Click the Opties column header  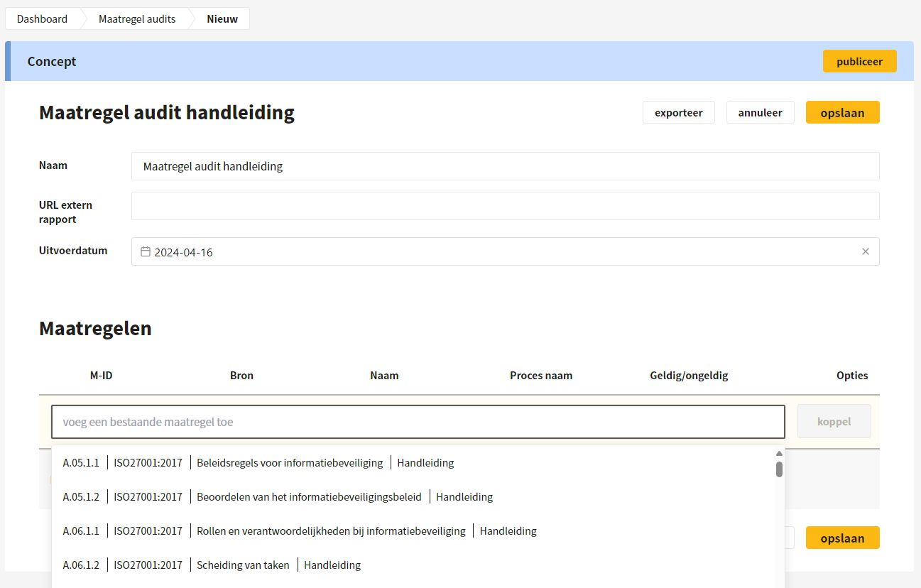pos(852,375)
